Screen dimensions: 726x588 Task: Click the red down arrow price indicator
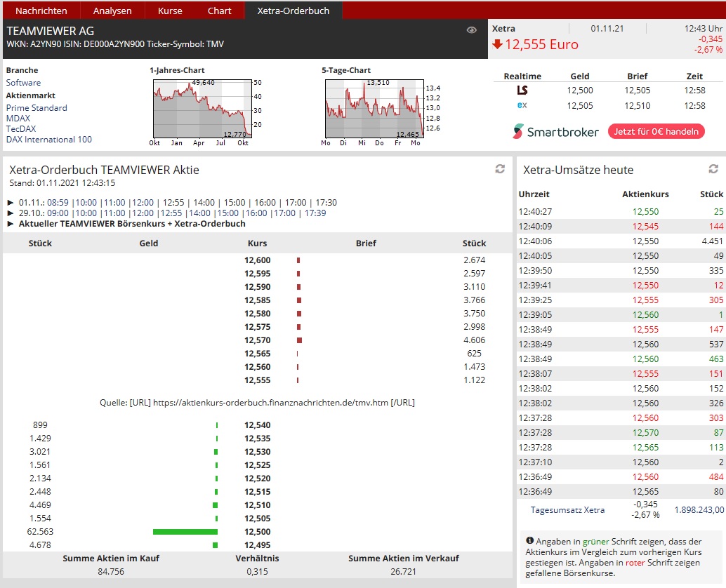497,45
